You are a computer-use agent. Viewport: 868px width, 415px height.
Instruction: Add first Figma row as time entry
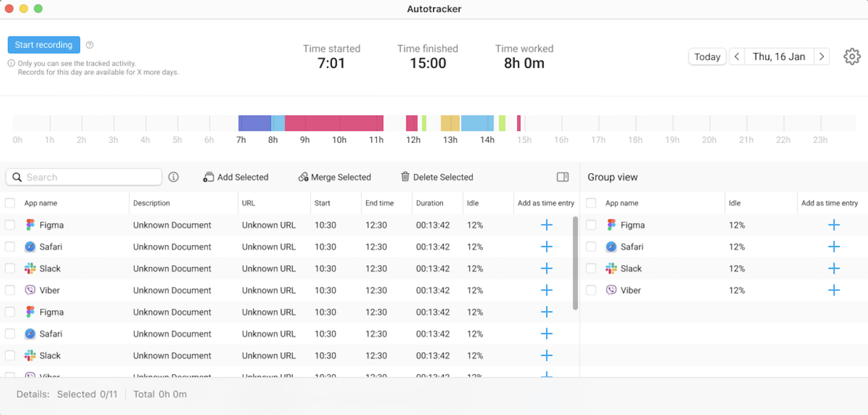pos(547,225)
